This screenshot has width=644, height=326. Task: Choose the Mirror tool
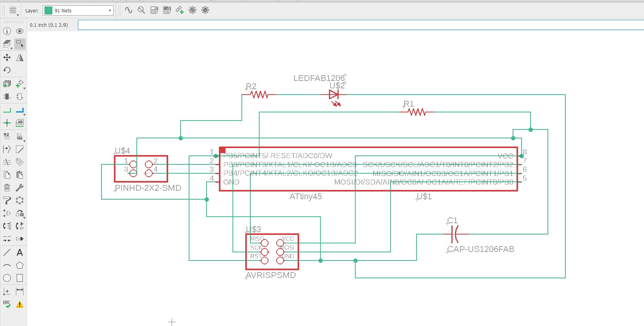click(x=20, y=58)
